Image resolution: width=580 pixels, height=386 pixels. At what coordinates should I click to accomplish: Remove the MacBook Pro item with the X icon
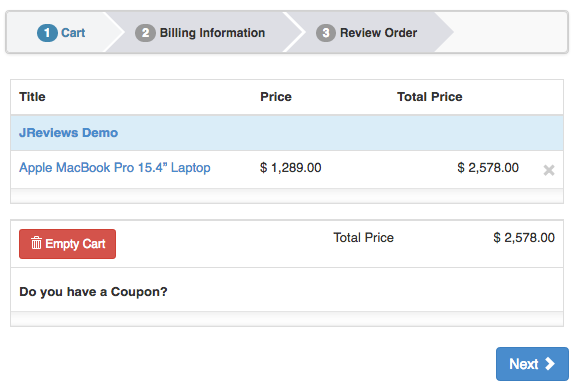coord(549,170)
